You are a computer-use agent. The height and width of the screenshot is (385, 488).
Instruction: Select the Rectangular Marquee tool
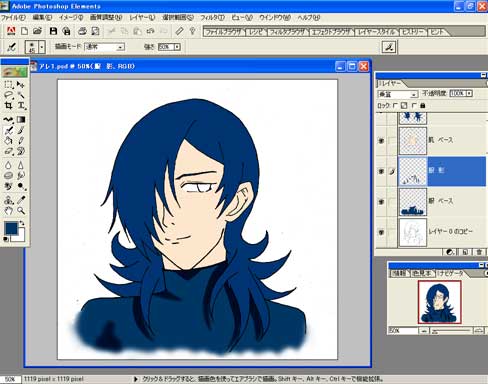click(8, 85)
